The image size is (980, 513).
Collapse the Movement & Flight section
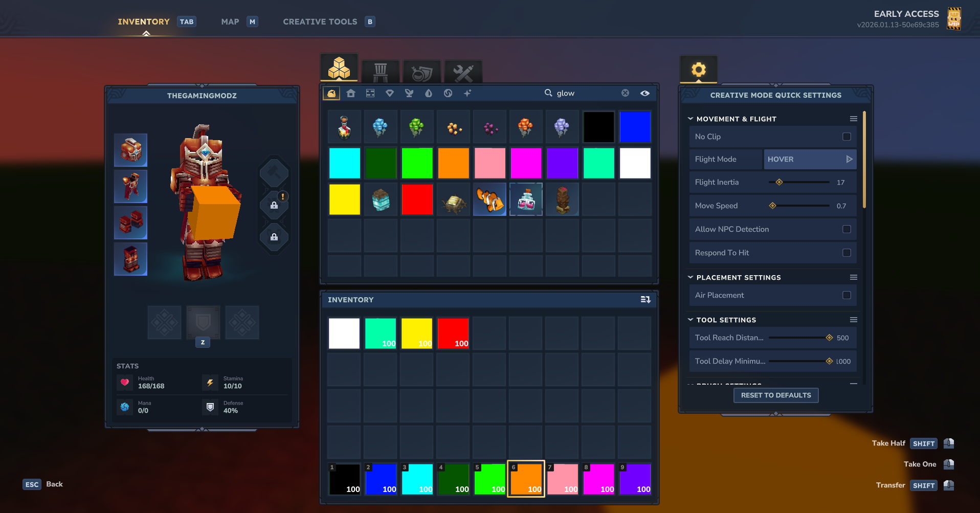(691, 119)
